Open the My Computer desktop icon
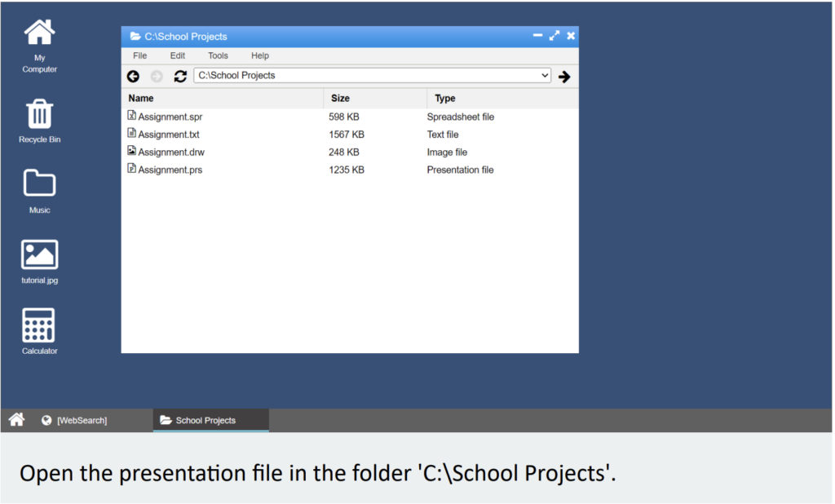This screenshot has height=504, width=835. (x=39, y=45)
